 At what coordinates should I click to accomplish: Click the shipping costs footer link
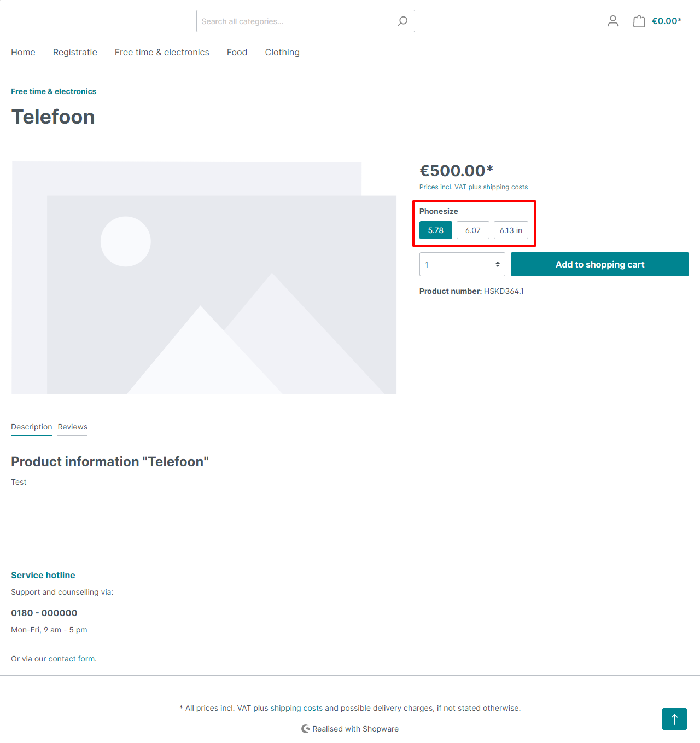point(296,708)
